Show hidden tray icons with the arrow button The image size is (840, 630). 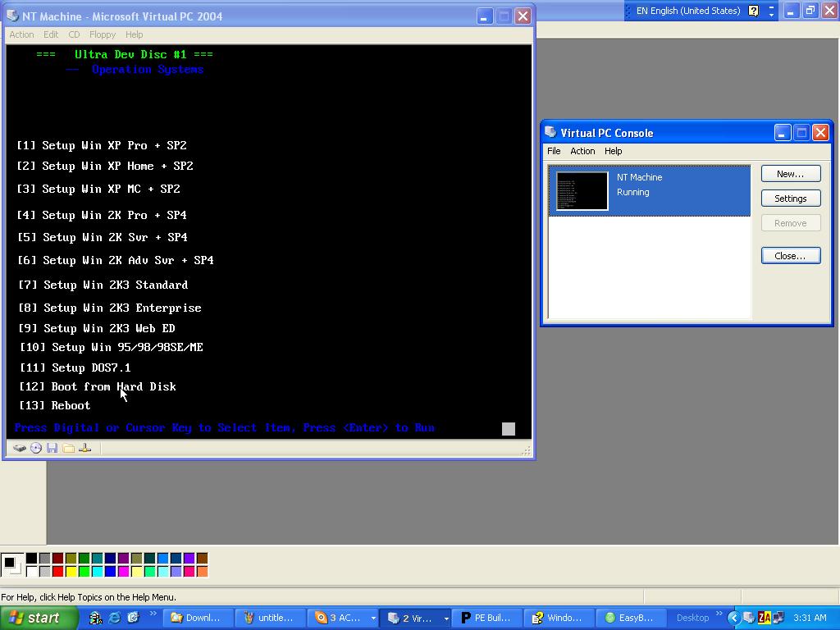click(734, 618)
